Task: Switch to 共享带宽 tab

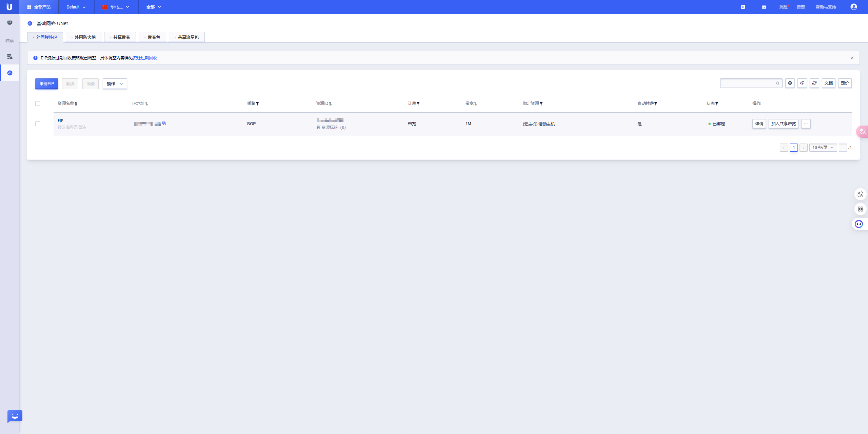Action: [120, 37]
